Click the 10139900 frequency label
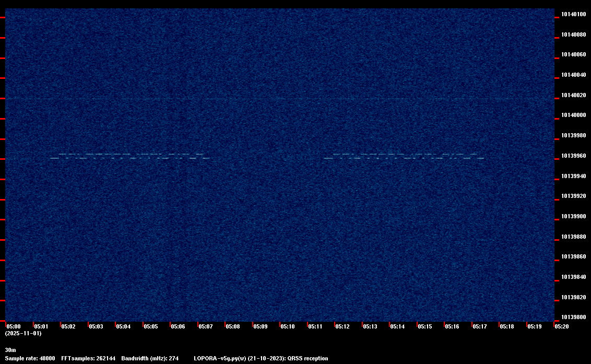The height and width of the screenshot is (364, 591). [x=574, y=217]
